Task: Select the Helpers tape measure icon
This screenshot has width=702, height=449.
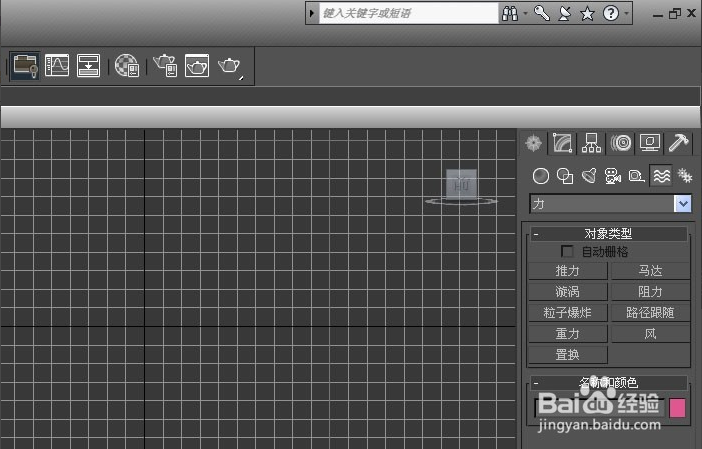Action: (636, 176)
